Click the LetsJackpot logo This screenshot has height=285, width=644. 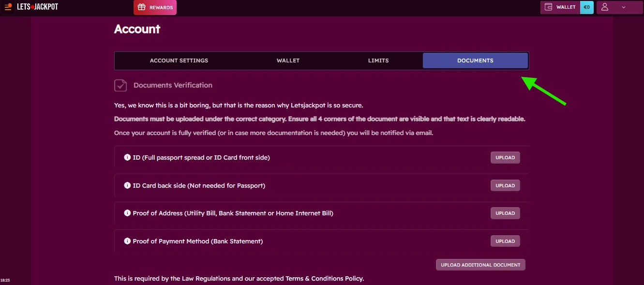click(38, 7)
